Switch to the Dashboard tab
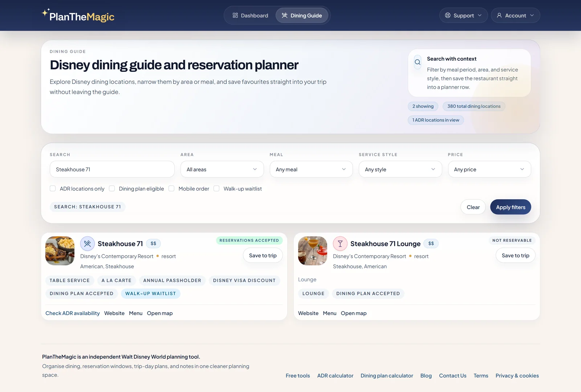 point(250,15)
